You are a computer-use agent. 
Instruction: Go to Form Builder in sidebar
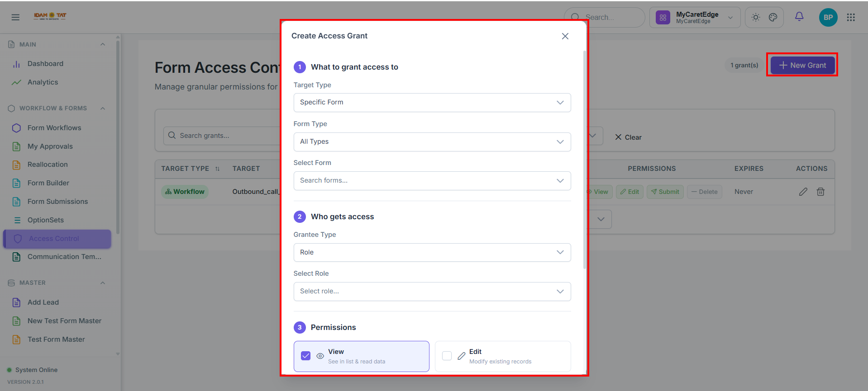[48, 183]
